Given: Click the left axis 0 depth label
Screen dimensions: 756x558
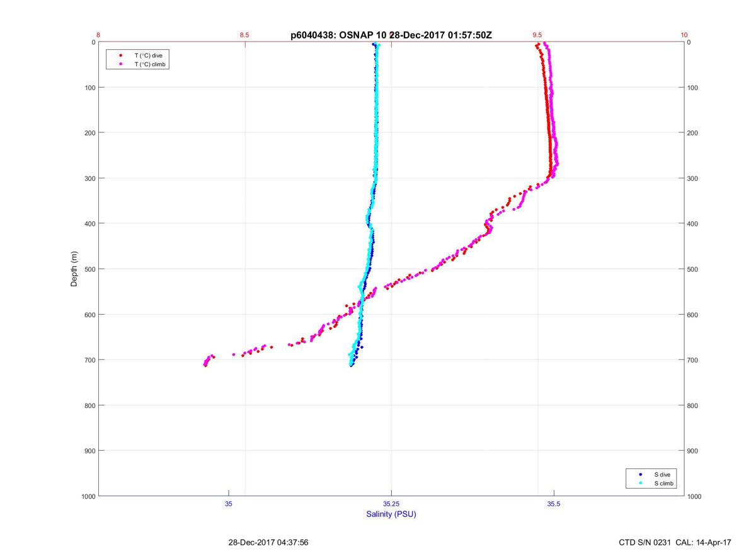Looking at the screenshot, I should coord(93,42).
